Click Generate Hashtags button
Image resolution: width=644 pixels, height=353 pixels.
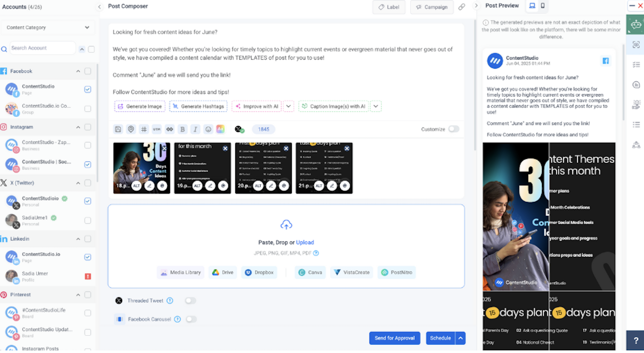coord(198,106)
